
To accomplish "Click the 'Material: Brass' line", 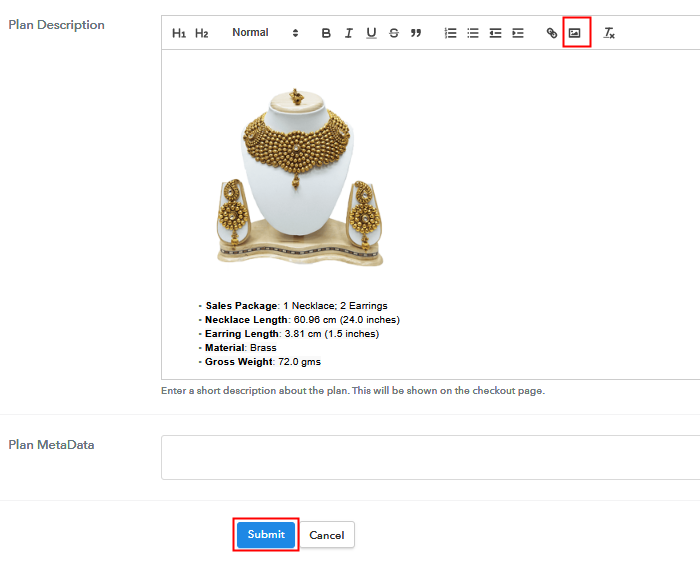I will point(240,348).
